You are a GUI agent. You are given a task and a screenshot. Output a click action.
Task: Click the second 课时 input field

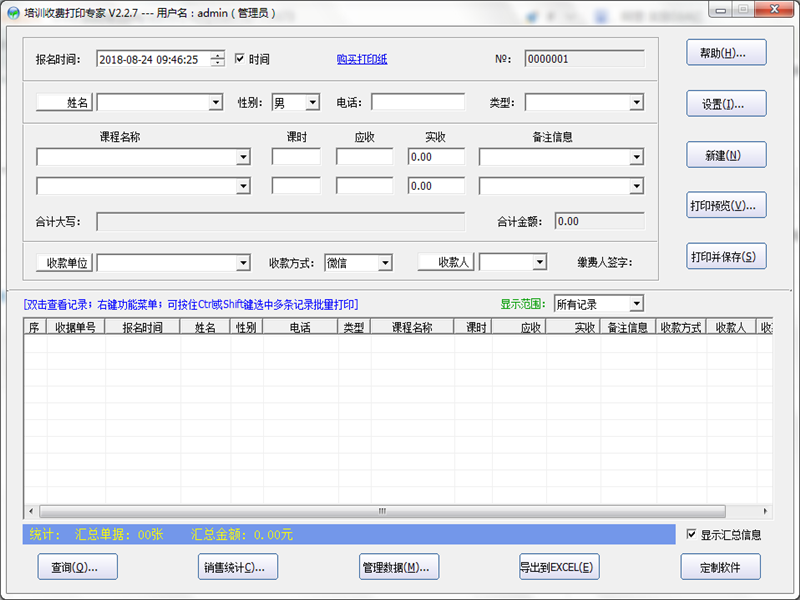(296, 186)
